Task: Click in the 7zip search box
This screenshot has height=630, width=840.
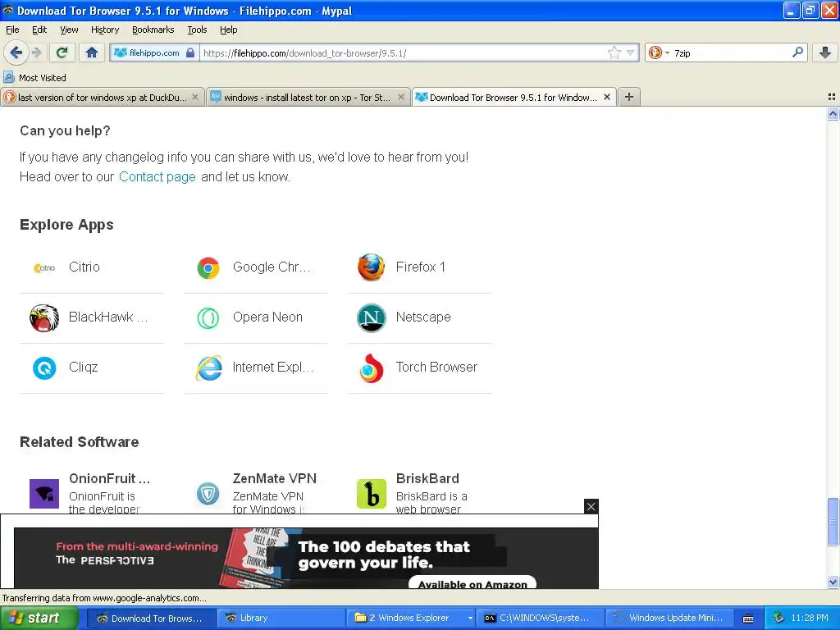Action: (x=731, y=52)
